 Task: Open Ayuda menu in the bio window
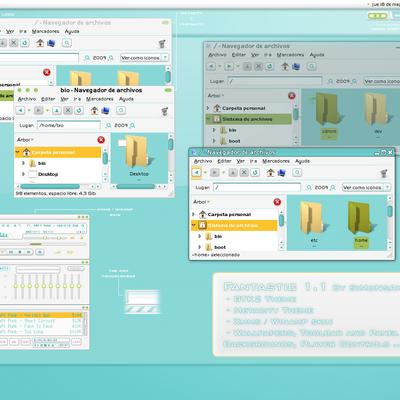tap(126, 99)
